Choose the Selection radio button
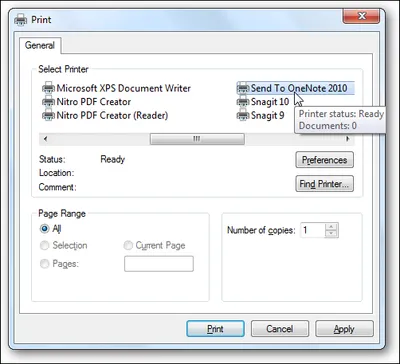 click(44, 246)
